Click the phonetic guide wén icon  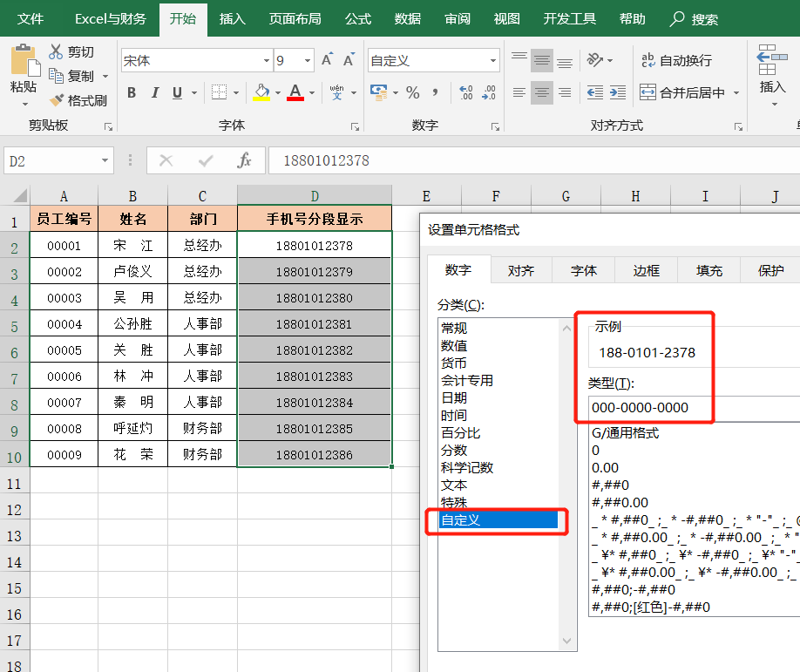click(336, 93)
